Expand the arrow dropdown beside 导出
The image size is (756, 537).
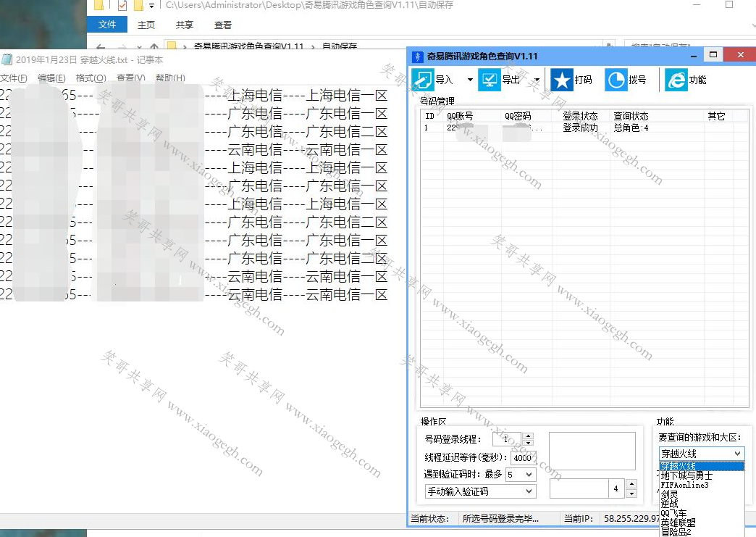pos(537,80)
